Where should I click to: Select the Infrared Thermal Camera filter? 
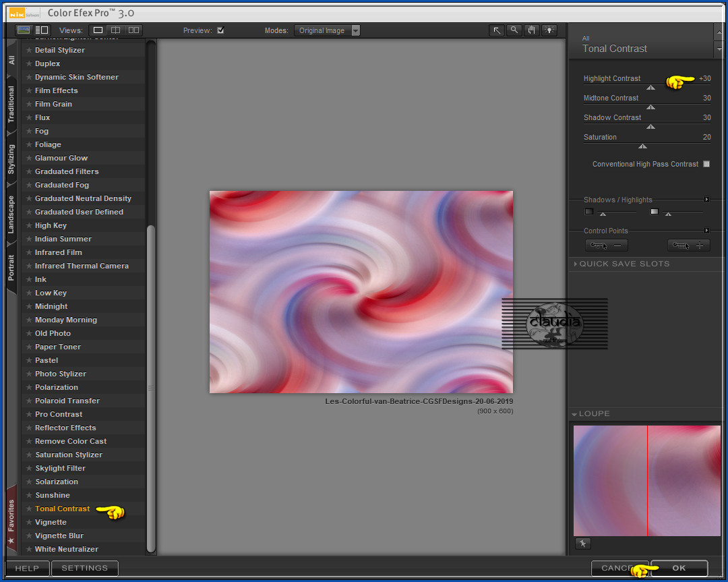pyautogui.click(x=82, y=266)
